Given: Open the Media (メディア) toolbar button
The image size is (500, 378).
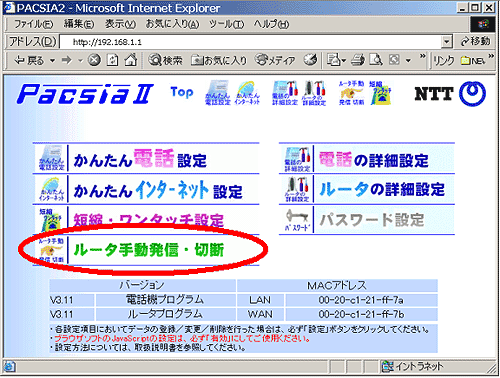Looking at the screenshot, I should [275, 60].
